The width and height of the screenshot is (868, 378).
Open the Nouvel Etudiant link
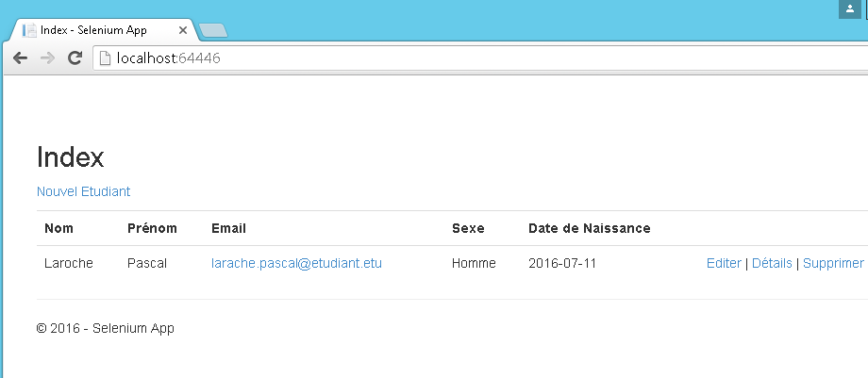click(83, 191)
